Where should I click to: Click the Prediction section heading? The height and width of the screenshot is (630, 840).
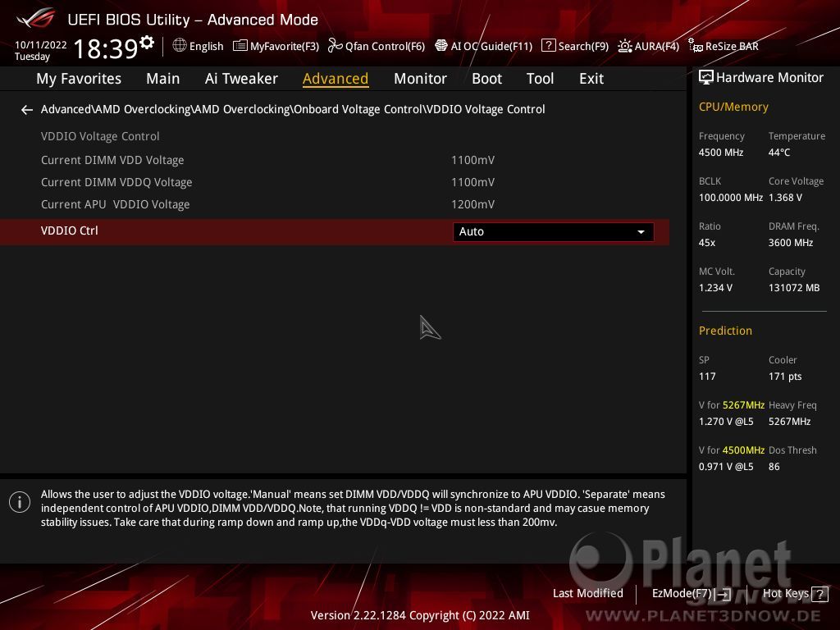click(725, 331)
